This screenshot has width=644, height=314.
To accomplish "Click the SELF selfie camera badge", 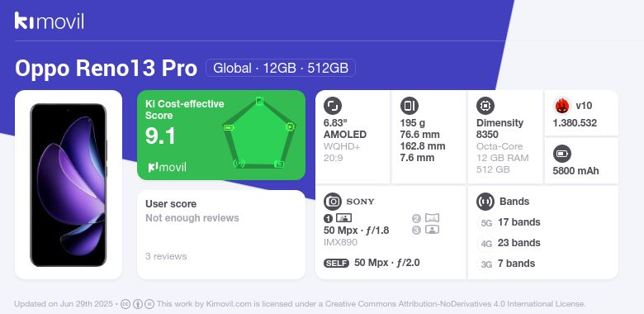I will point(336,263).
